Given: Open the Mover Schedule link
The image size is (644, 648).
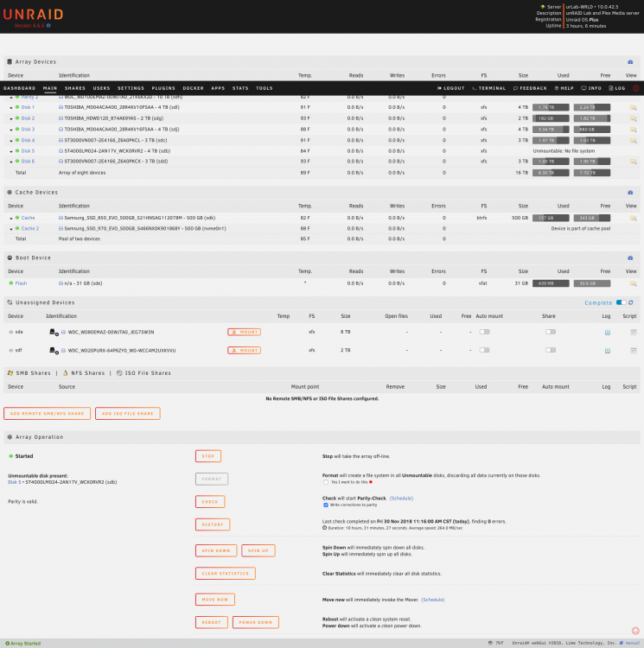Looking at the screenshot, I should pos(433,600).
